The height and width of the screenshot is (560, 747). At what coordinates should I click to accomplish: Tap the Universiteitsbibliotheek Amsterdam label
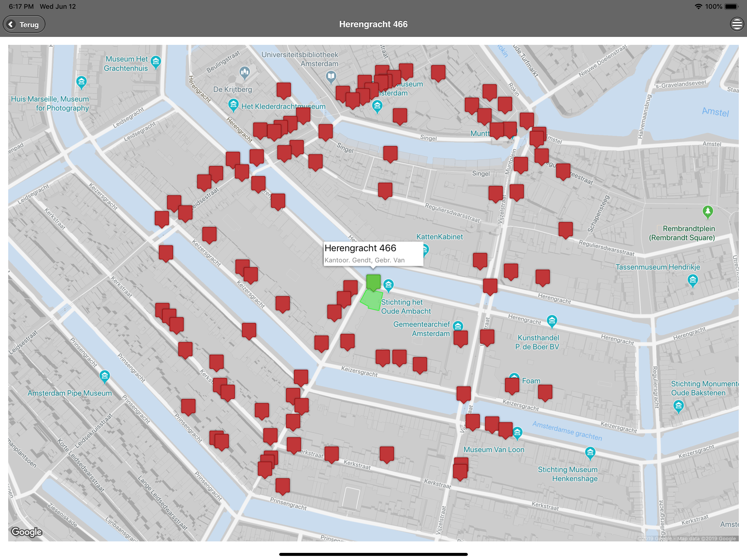click(x=300, y=59)
